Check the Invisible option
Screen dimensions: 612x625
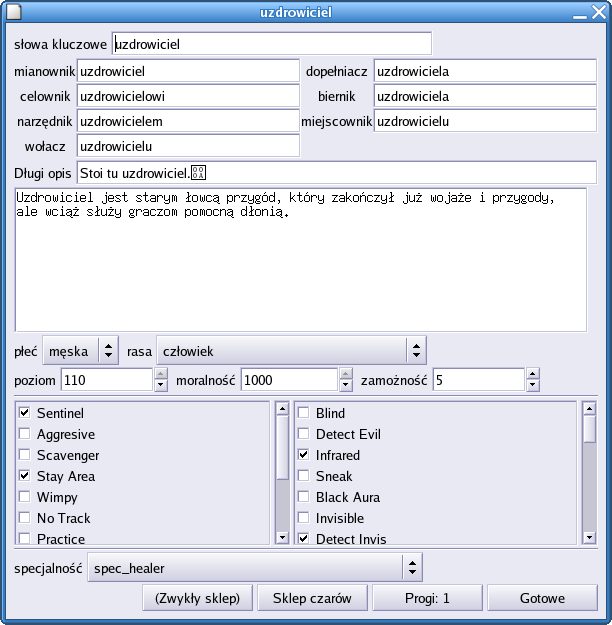click(303, 517)
